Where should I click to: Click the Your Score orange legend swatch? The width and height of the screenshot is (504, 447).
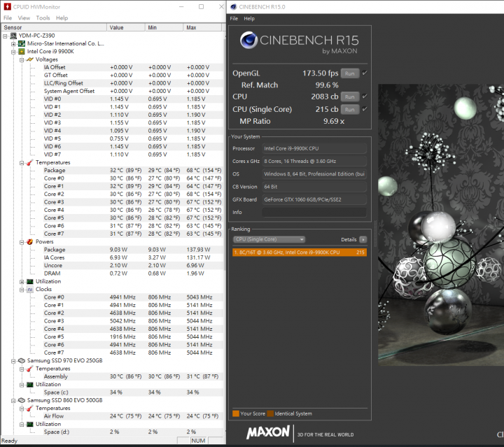(x=236, y=413)
